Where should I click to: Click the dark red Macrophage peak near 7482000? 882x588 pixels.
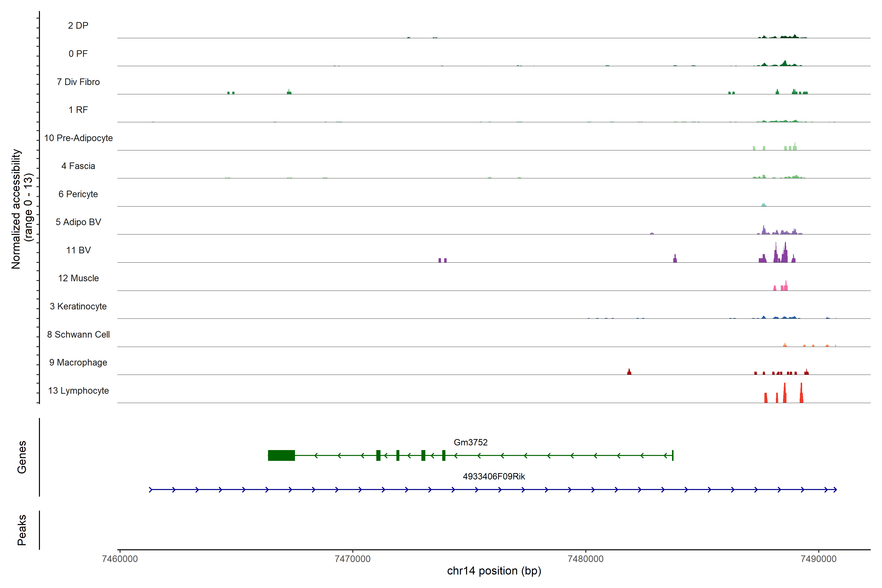click(629, 372)
